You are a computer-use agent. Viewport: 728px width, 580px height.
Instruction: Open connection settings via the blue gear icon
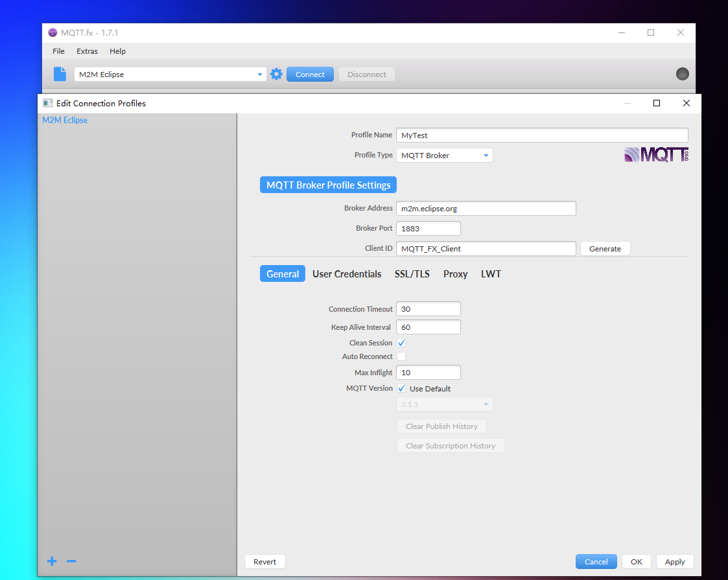coord(276,75)
